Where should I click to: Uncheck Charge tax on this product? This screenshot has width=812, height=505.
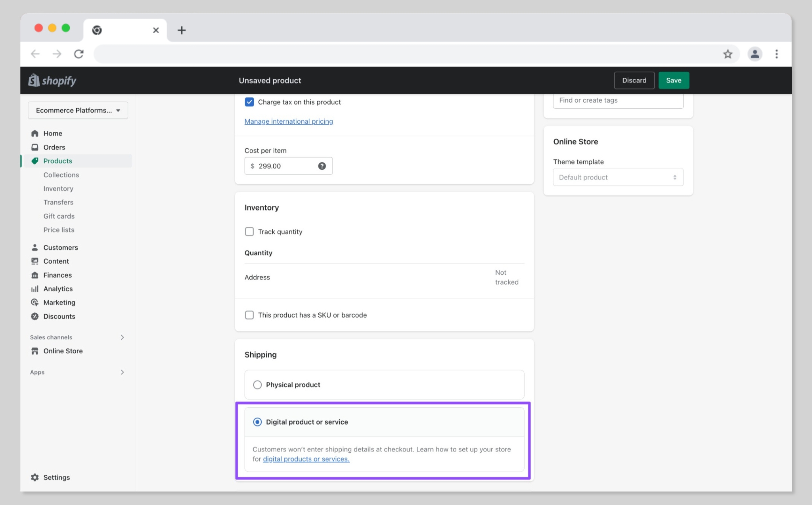point(249,102)
